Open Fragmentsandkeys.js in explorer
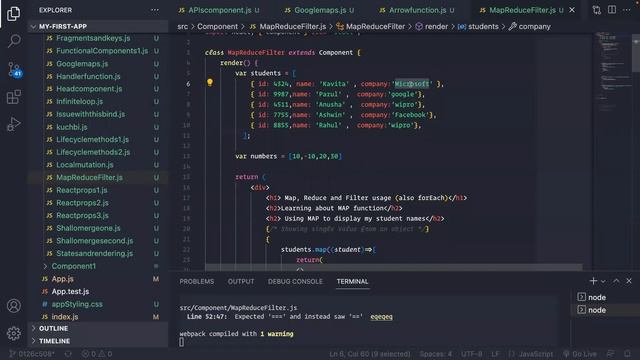The width and height of the screenshot is (640, 360). 93,38
